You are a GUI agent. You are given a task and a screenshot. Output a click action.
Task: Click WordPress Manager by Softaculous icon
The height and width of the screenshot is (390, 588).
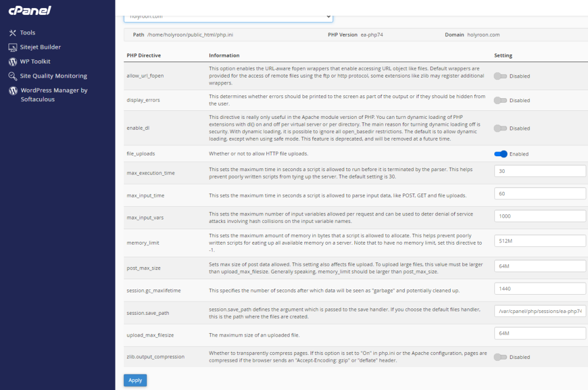[13, 91]
